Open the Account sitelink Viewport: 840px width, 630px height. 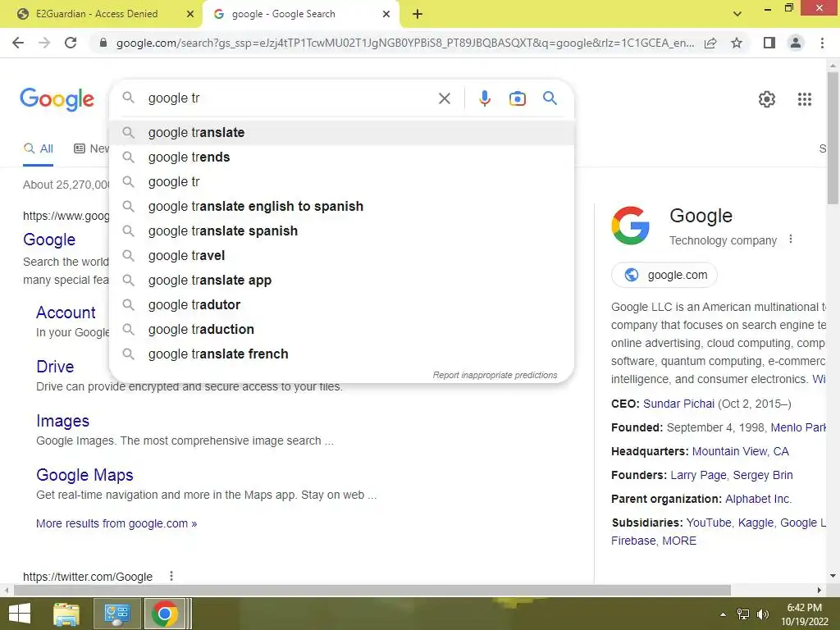[66, 313]
